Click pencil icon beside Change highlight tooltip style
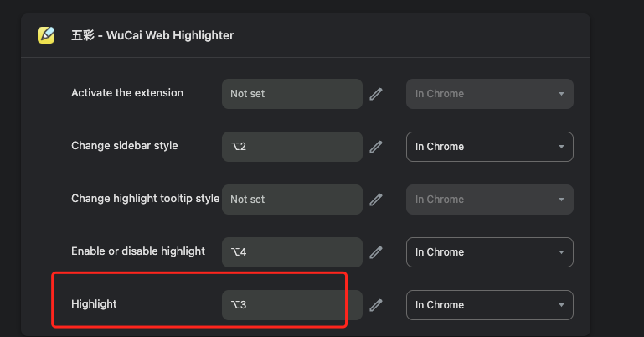 click(376, 200)
